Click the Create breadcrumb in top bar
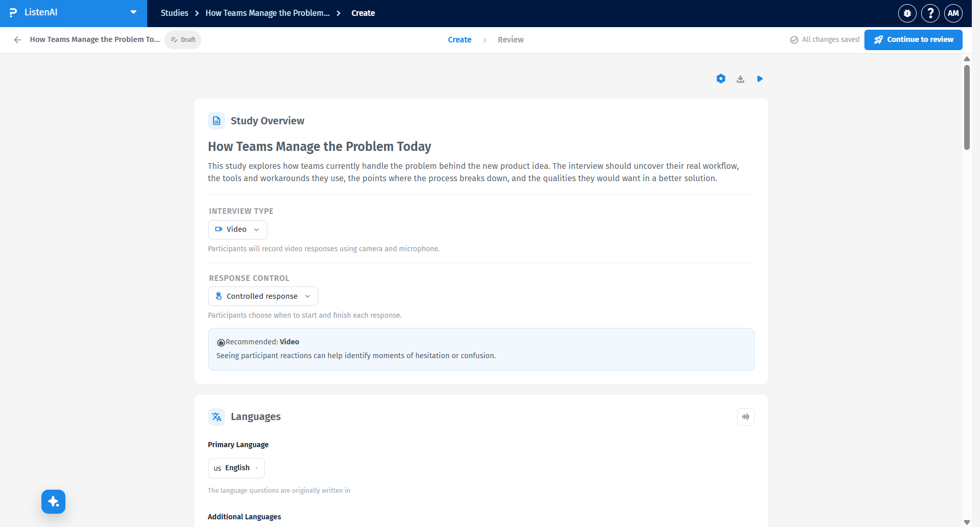 [x=363, y=13]
